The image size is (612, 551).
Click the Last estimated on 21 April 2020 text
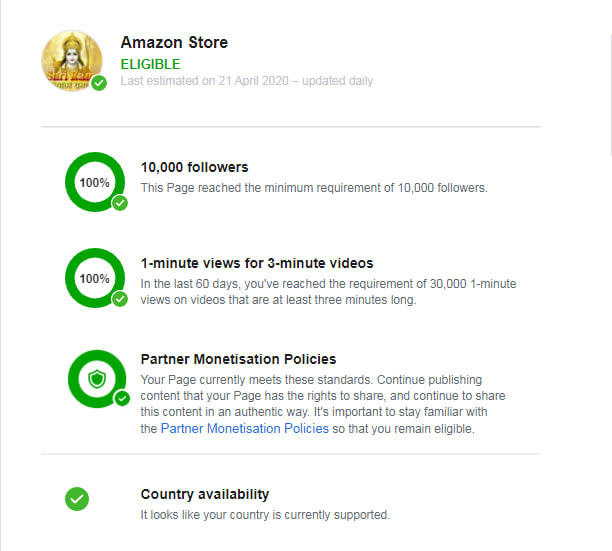point(246,81)
